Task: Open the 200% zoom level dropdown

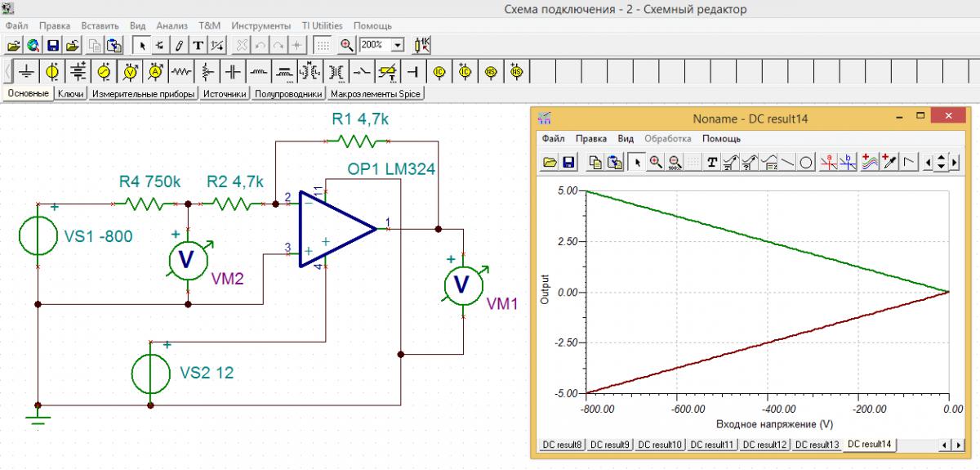Action: (398, 45)
